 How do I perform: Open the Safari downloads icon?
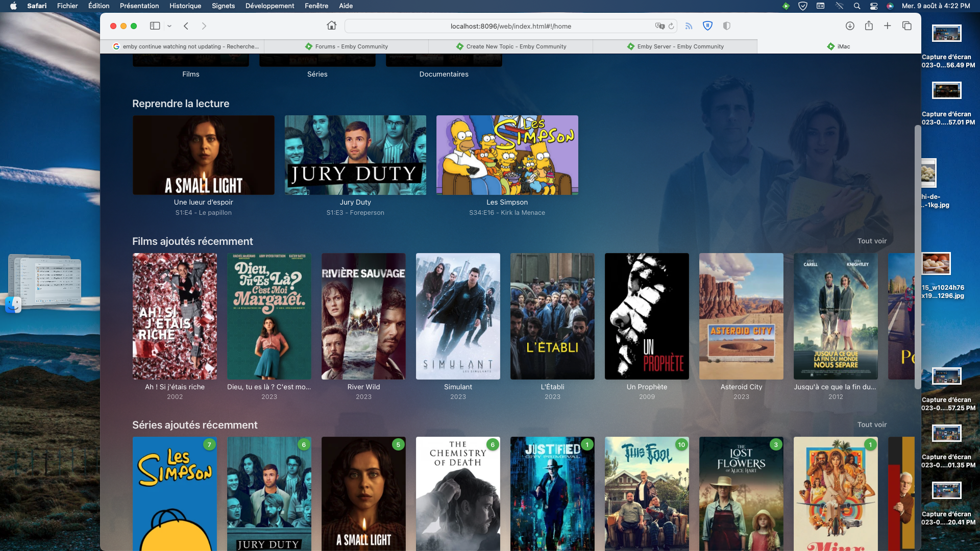850,26
